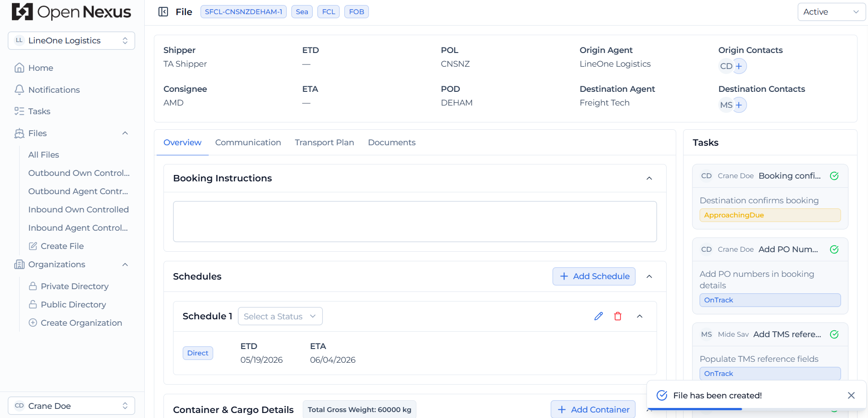Click the Freight Tech destination agent
Screen dimensions: 868x418
pyautogui.click(x=605, y=103)
